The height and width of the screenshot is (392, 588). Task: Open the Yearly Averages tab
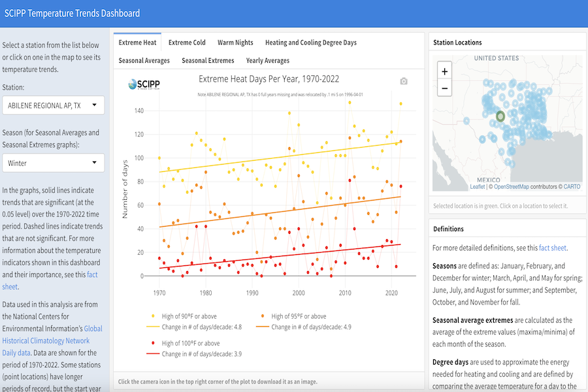(268, 60)
